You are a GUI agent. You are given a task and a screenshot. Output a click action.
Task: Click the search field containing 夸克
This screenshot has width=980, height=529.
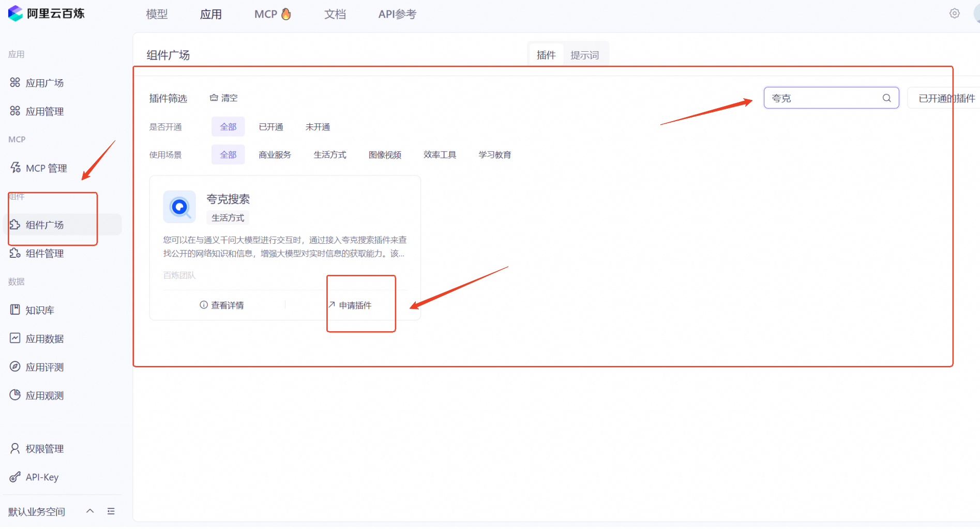point(831,98)
